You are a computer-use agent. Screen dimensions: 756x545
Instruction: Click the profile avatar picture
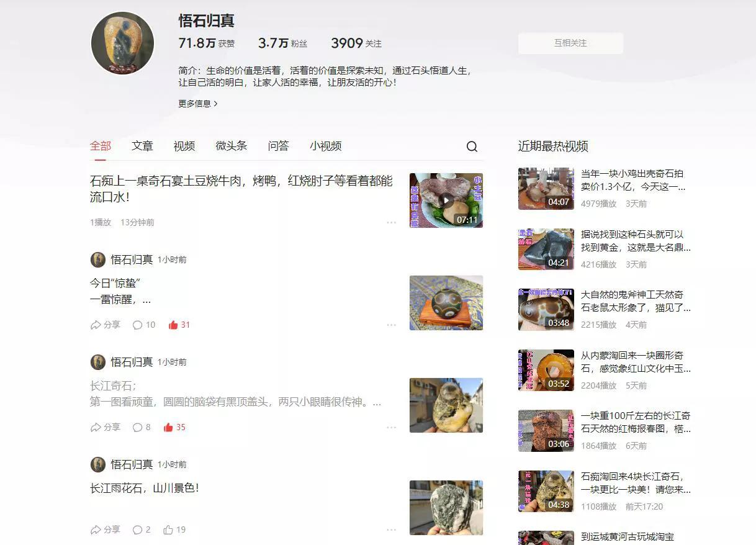122,42
